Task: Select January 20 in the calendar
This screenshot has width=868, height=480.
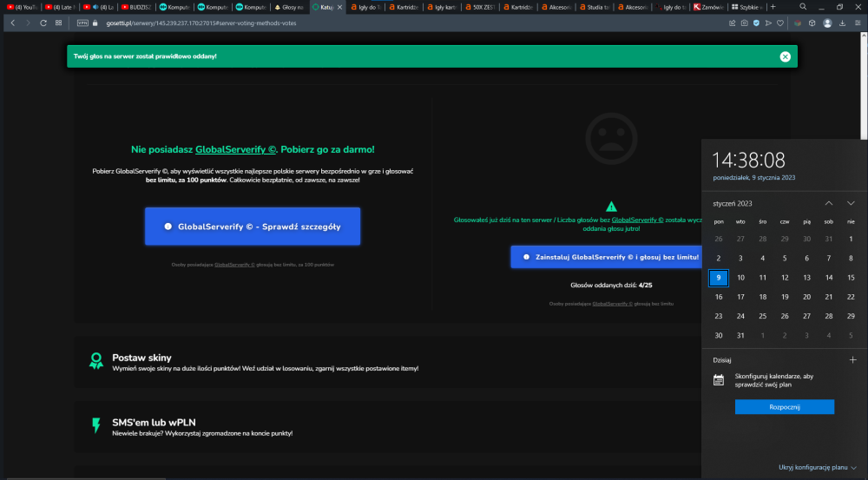Action: tap(806, 298)
